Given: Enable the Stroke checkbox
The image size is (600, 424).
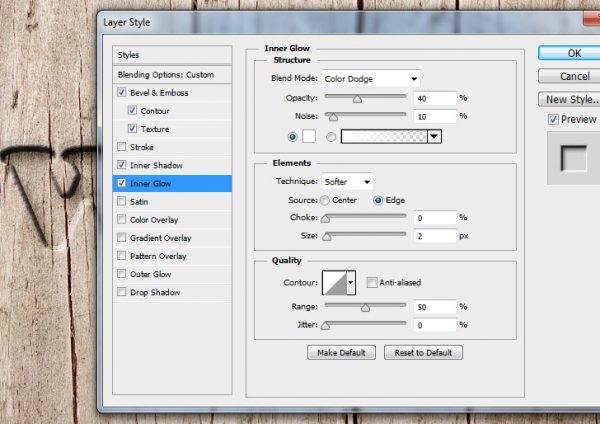Looking at the screenshot, I should (x=122, y=147).
